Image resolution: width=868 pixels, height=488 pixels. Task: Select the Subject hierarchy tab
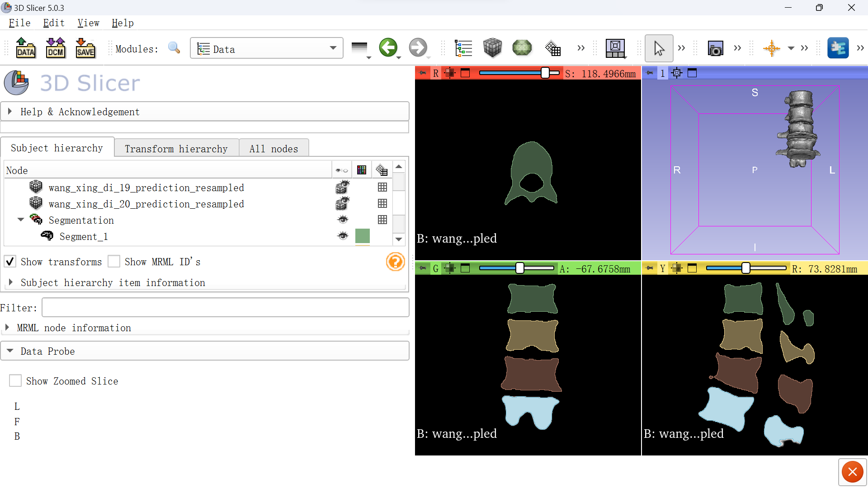pos(57,148)
